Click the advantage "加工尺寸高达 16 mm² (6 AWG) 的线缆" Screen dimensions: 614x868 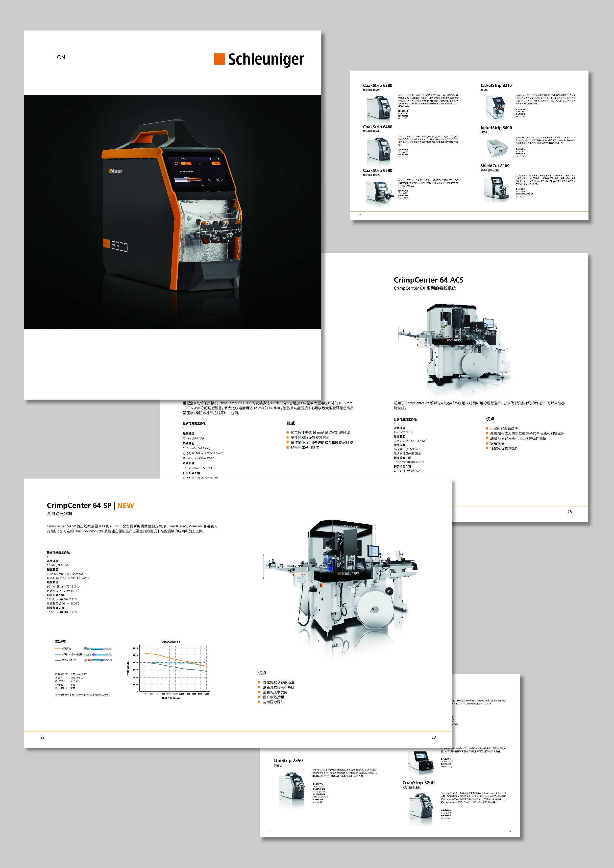point(320,433)
